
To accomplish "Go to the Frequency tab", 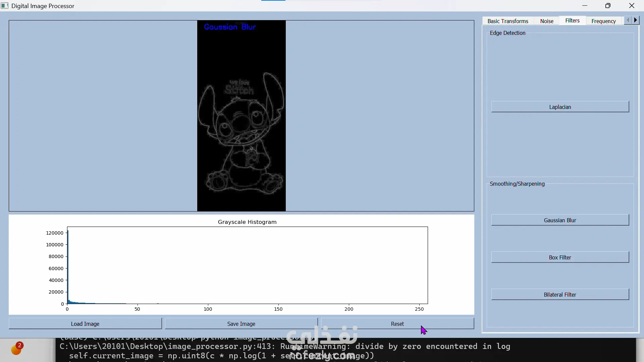I will coord(603,21).
